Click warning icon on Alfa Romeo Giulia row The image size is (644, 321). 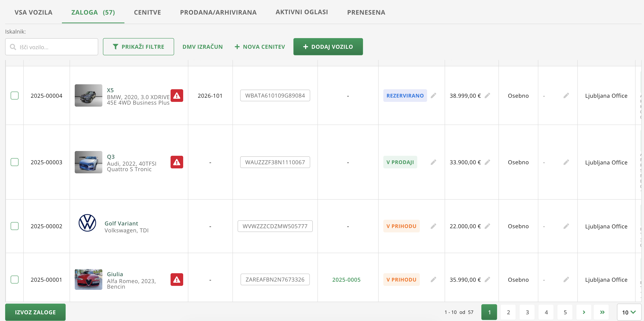(177, 280)
